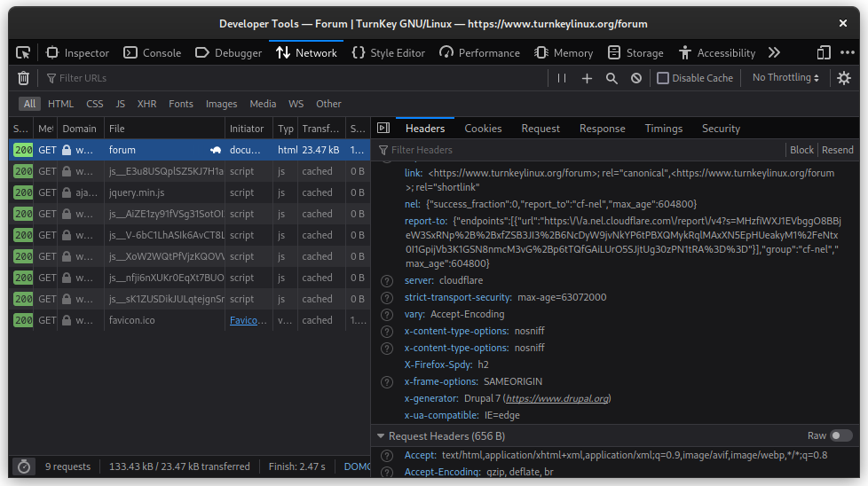Screen dimensions: 868x486
Task: Collapse the Request Headers section
Action: 381,436
